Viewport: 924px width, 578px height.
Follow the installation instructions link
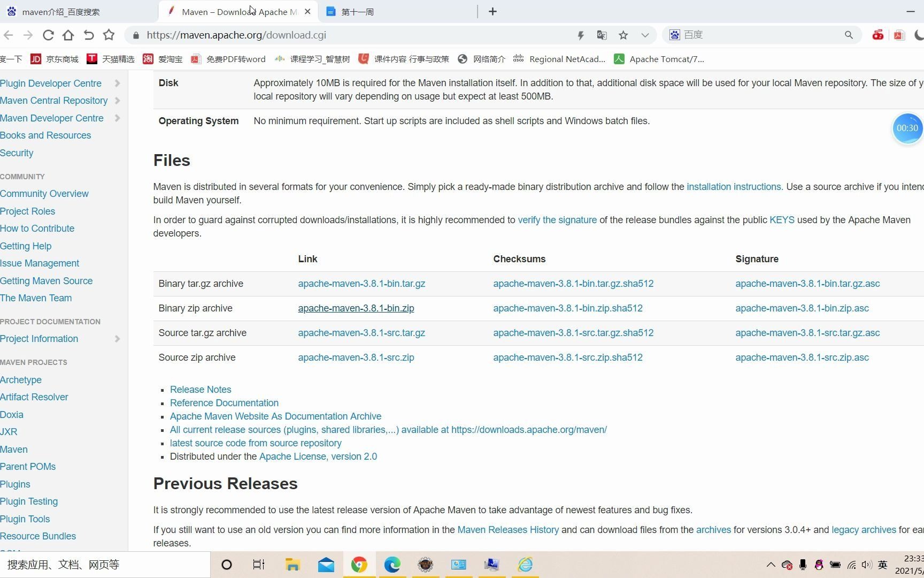tap(735, 187)
